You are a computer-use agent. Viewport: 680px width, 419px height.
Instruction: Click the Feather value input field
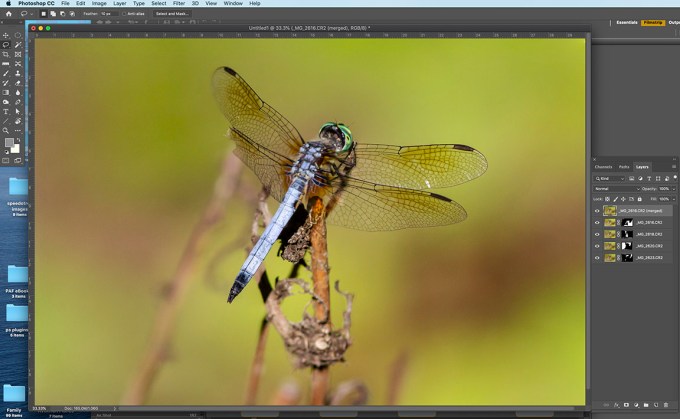tap(109, 14)
